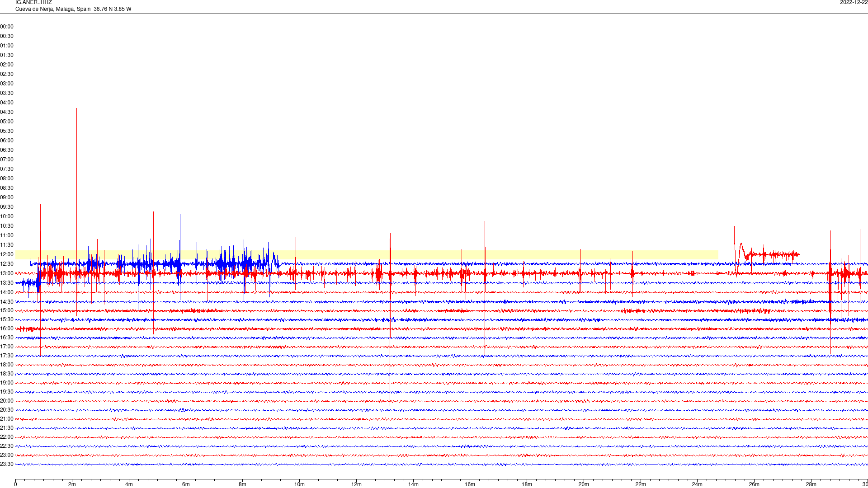
Task: Click the yellow highlighted band at 12:00
Action: pyautogui.click(x=367, y=254)
